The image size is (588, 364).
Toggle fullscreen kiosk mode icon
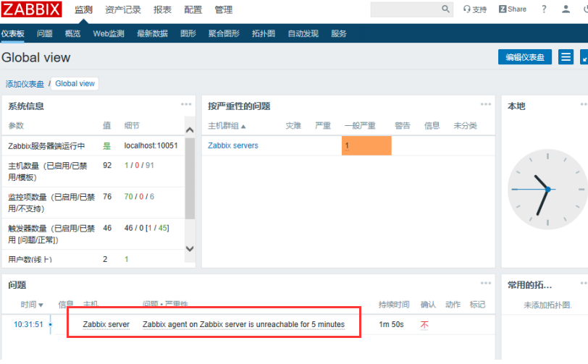pyautogui.click(x=584, y=57)
